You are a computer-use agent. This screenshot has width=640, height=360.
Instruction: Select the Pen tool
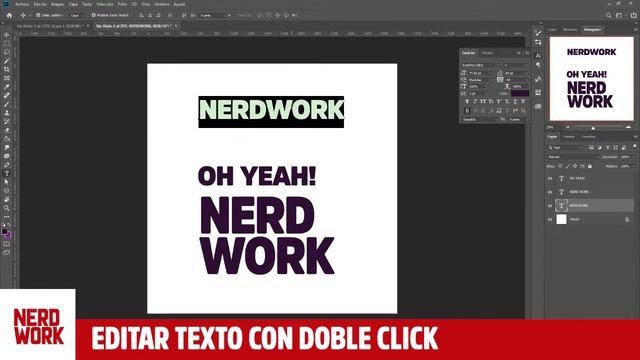7,165
